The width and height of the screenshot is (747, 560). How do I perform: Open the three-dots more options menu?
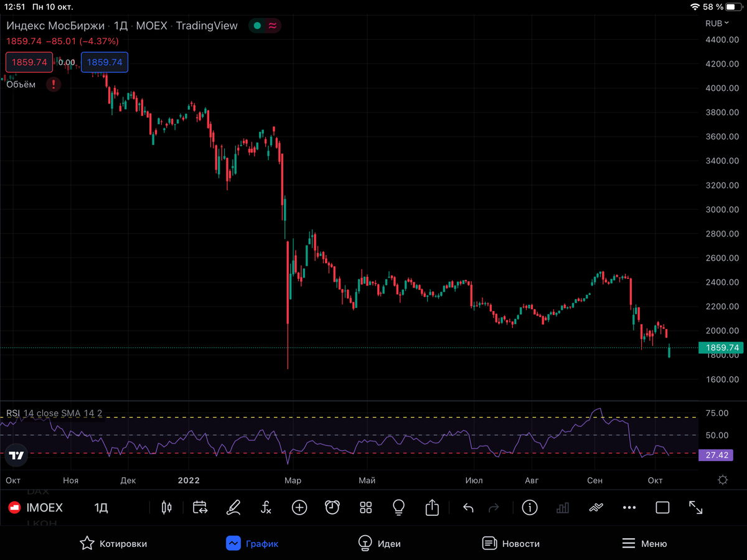(629, 508)
